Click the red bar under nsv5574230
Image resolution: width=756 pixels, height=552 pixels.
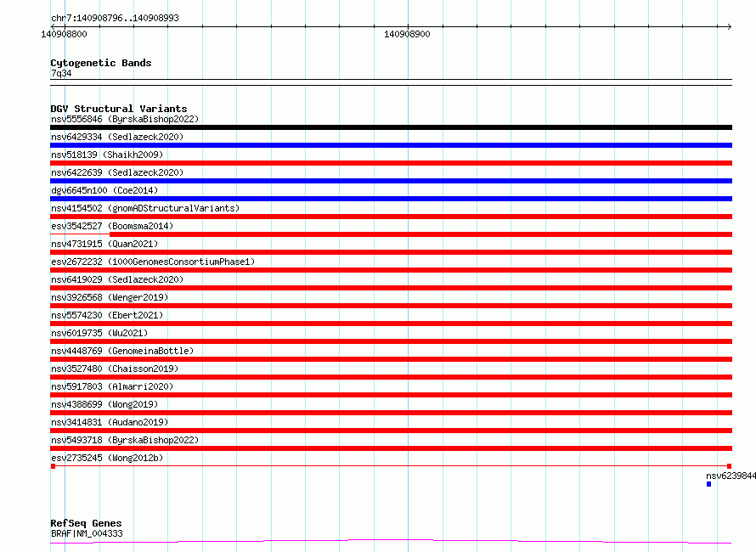point(391,324)
